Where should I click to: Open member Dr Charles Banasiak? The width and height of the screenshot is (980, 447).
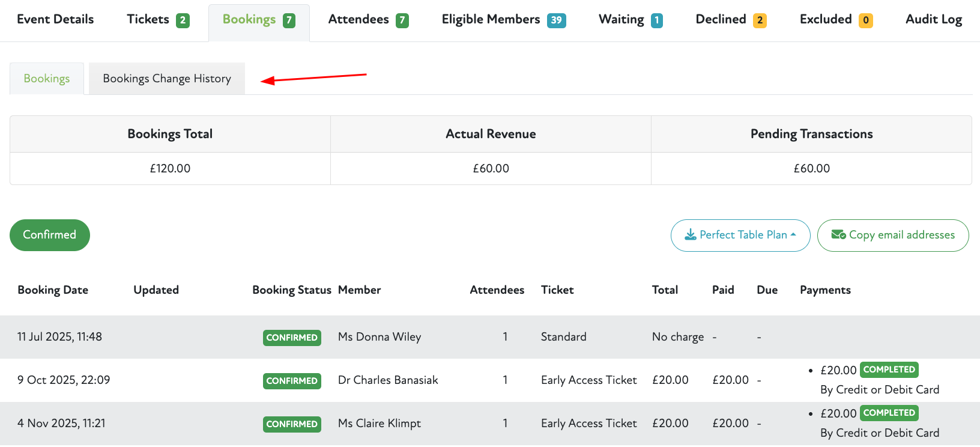388,380
